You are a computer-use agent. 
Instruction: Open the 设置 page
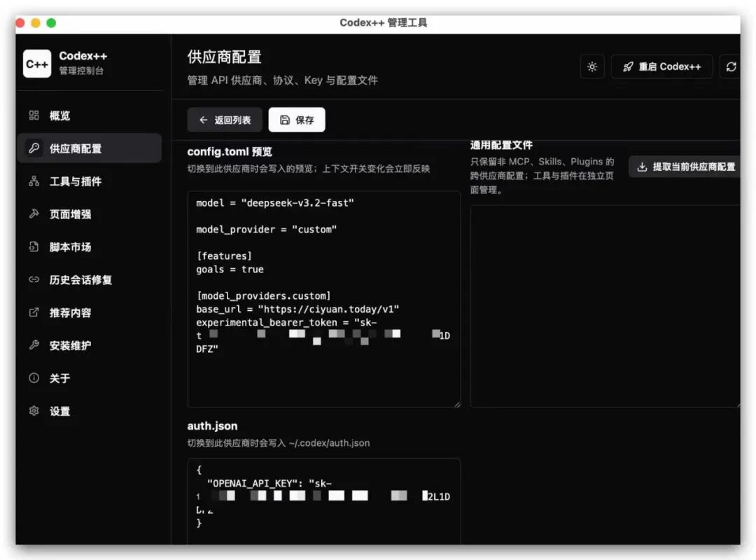pyautogui.click(x=89, y=410)
